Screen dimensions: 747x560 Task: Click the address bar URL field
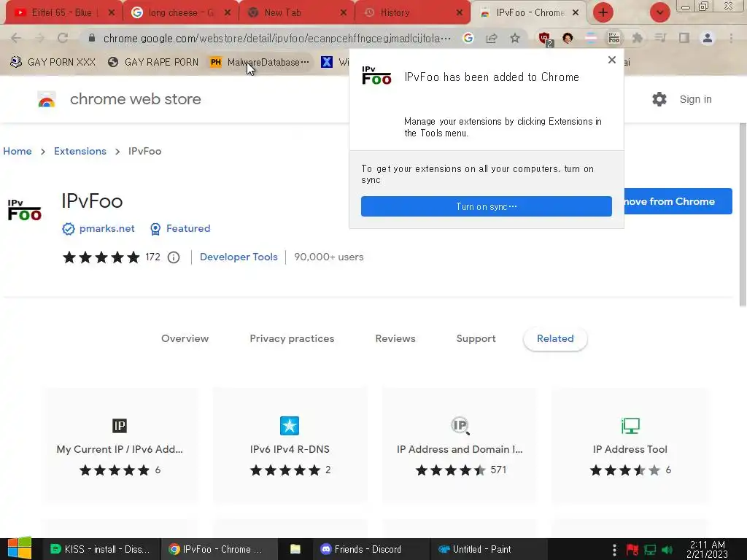pos(276,38)
